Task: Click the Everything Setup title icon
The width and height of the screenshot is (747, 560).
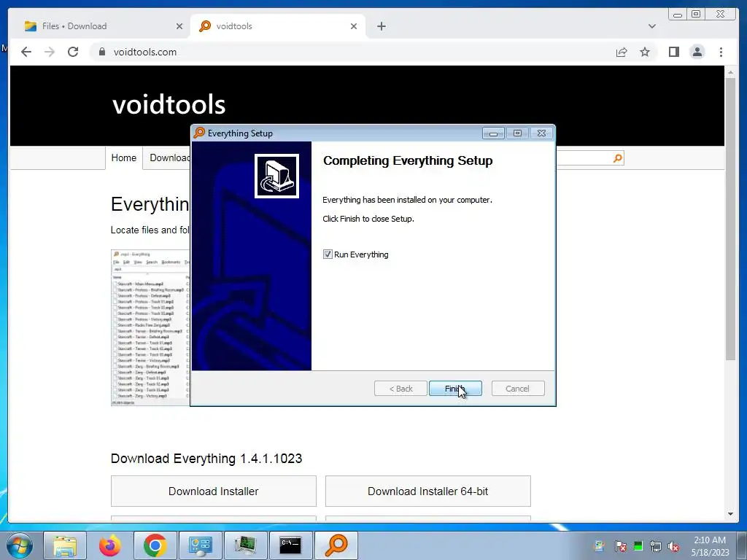Action: coord(199,133)
